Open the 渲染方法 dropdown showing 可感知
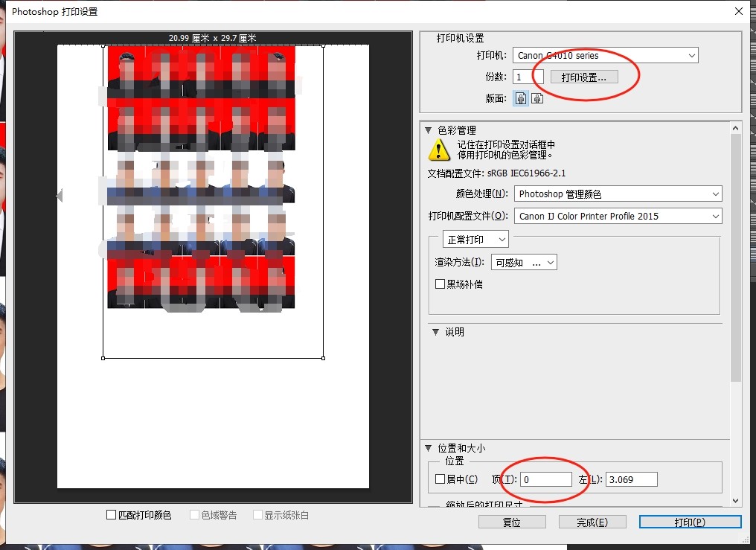This screenshot has height=550, width=756. coord(524,262)
